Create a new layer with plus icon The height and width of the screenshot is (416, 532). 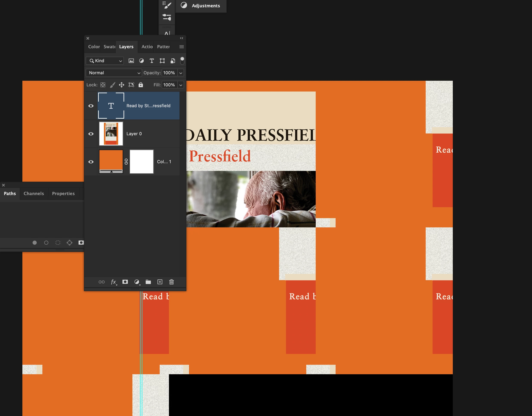coord(160,282)
